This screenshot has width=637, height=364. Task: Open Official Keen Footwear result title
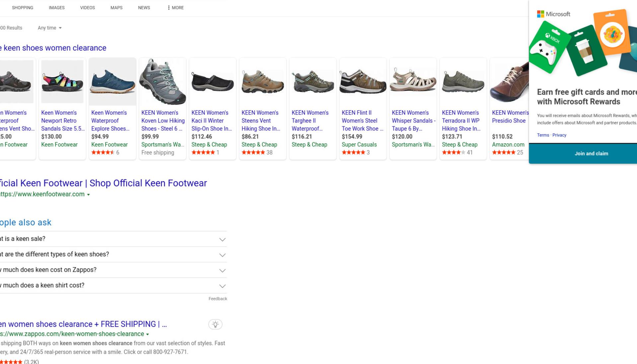click(x=103, y=183)
